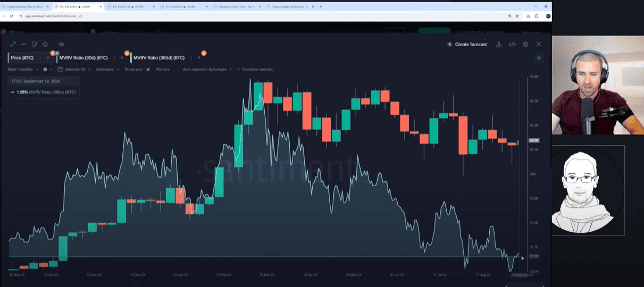Click the download chart icon
This screenshot has width=644, height=287.
click(x=499, y=45)
